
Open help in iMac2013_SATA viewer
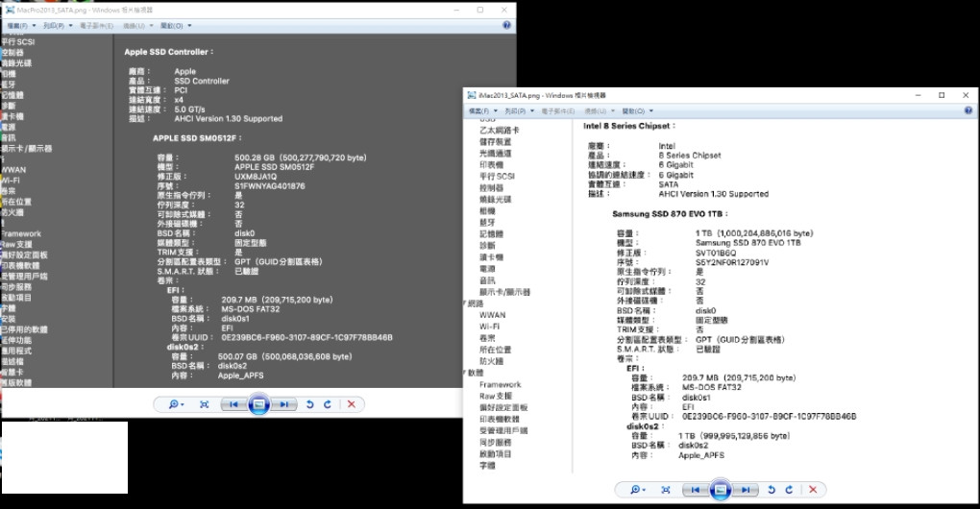[968, 110]
